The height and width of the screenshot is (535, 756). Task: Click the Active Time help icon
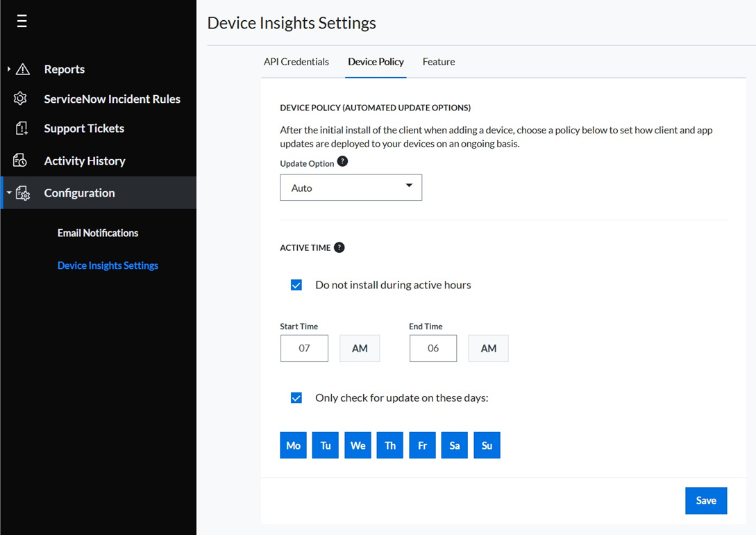[339, 247]
